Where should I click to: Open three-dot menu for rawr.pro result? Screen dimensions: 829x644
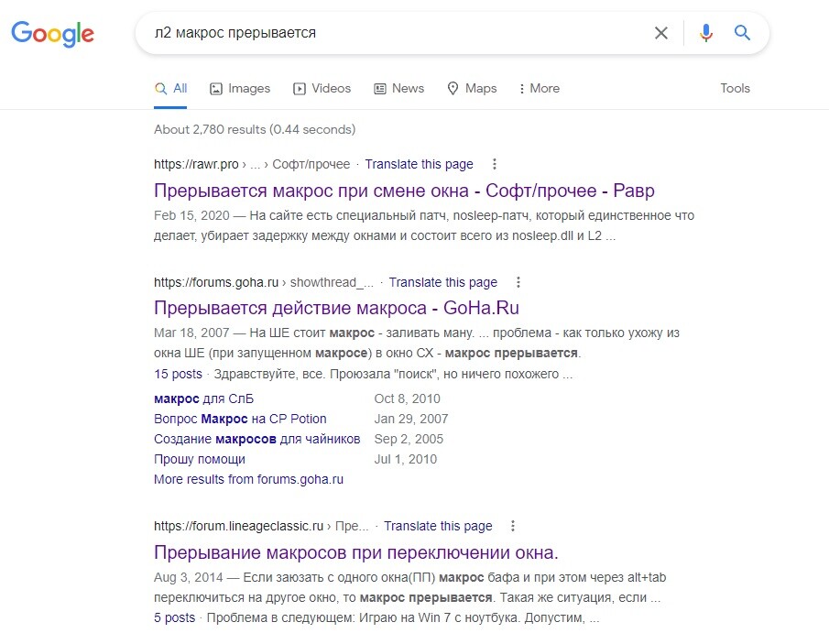[x=495, y=164]
